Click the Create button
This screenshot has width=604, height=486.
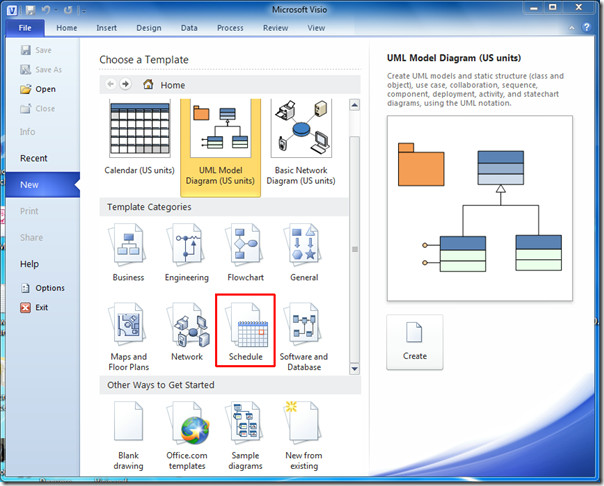414,342
